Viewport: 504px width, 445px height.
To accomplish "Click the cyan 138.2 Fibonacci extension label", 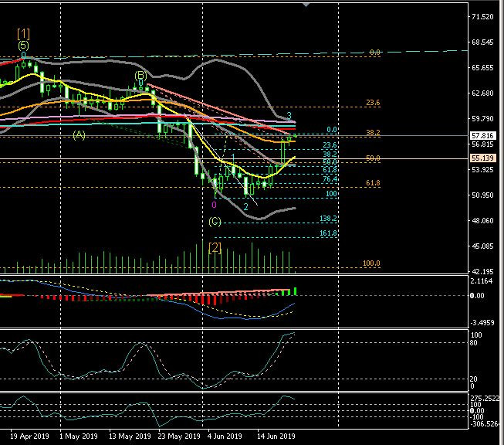I will click(330, 219).
